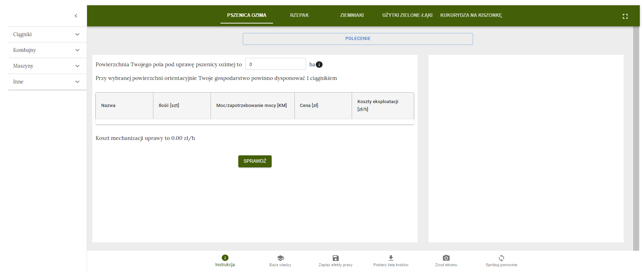Viewport: 644px width, 276px height.
Task: Click the Koszty eksploatacji [zł/h] header
Action: click(x=383, y=106)
